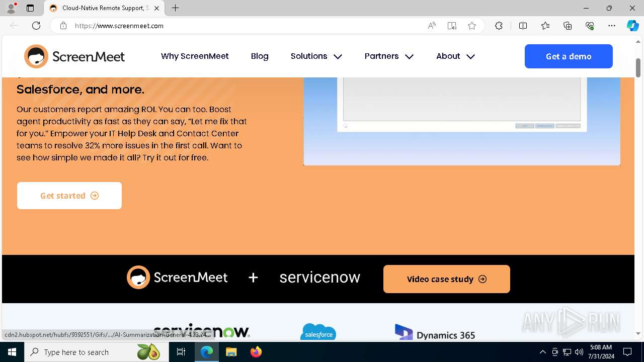The height and width of the screenshot is (362, 644).
Task: Activate the Read aloud icon
Action: (x=432, y=26)
